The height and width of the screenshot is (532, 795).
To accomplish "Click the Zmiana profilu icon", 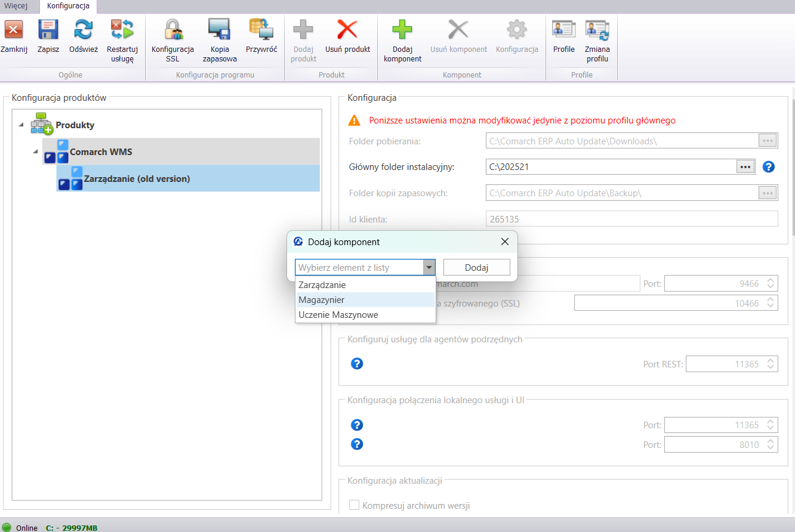I will (x=597, y=30).
